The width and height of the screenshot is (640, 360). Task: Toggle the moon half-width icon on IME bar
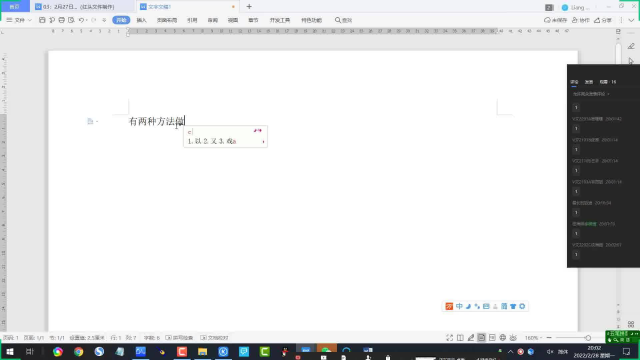coord(468,306)
